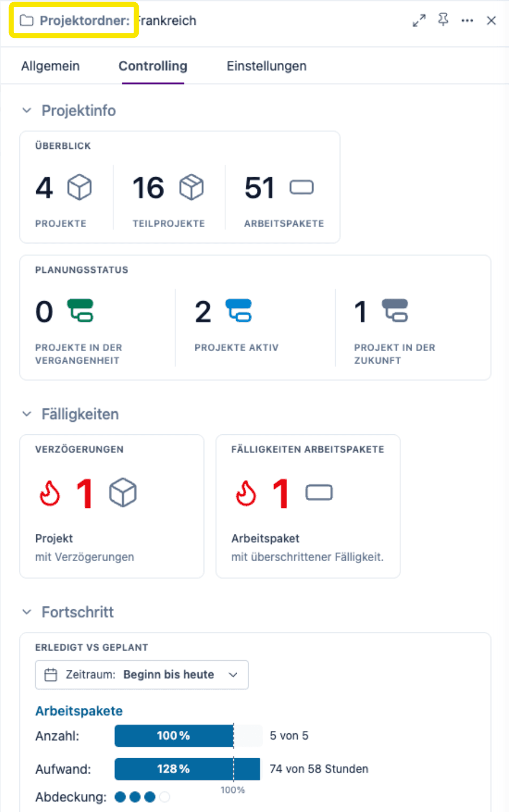The height and width of the screenshot is (812, 509).
Task: Click the Aufwand progress bar showing 128%
Action: pyautogui.click(x=187, y=768)
